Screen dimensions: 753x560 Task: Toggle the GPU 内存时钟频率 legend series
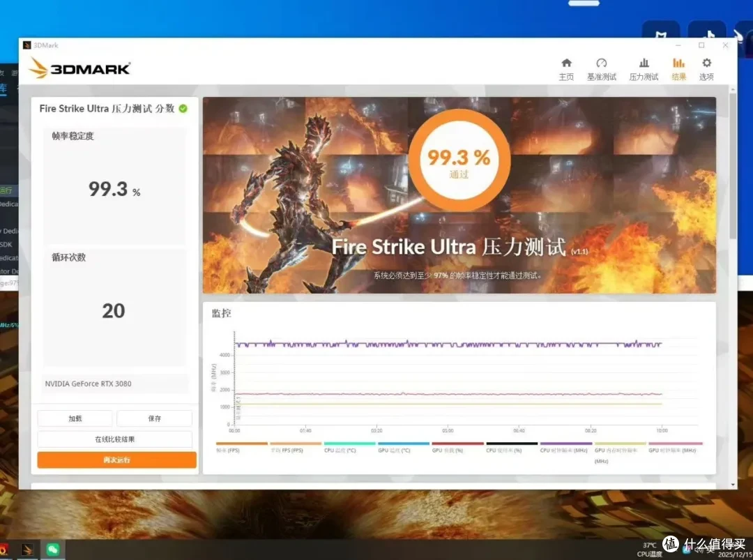pos(620,453)
